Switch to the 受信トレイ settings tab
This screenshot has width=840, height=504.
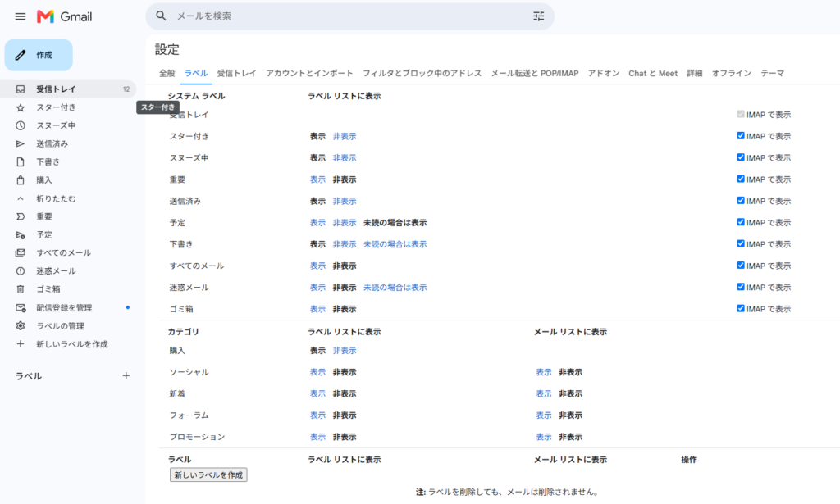[x=237, y=73]
